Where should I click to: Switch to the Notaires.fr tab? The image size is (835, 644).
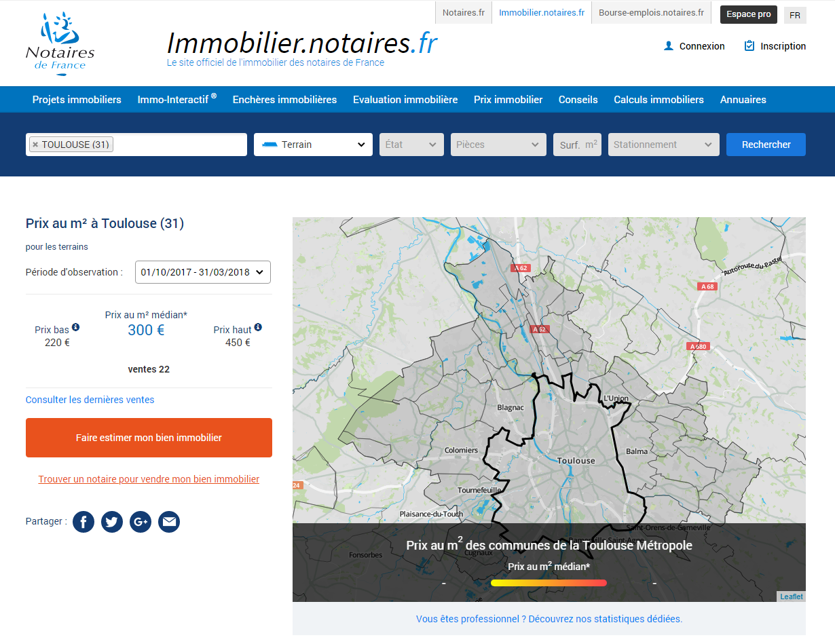pos(464,13)
